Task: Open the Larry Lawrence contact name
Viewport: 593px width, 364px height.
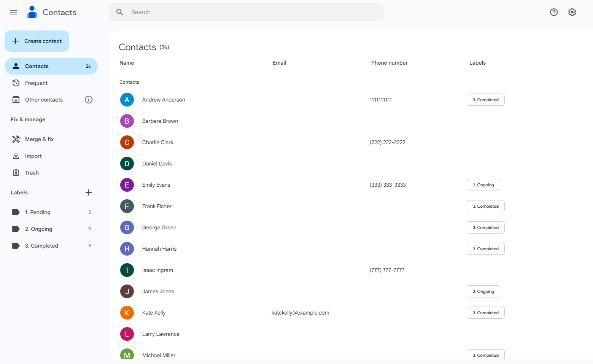Action: 161,334
